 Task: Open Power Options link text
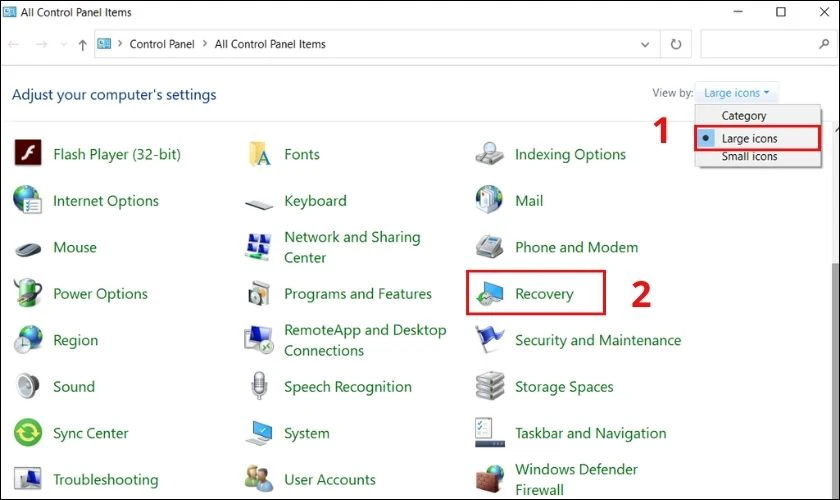point(100,294)
